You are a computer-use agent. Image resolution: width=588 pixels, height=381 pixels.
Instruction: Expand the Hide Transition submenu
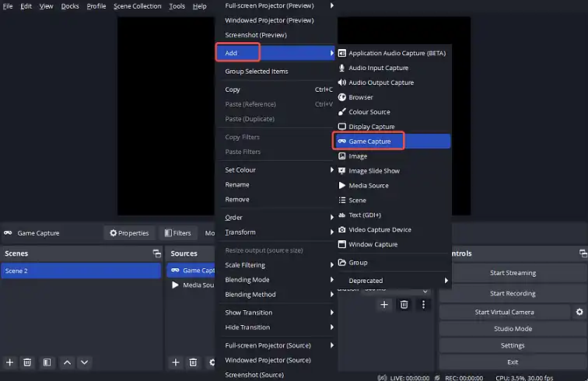coord(277,327)
